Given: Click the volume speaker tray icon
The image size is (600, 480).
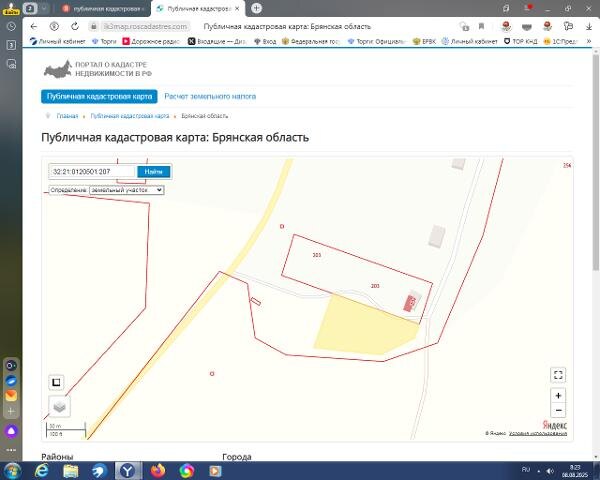Looking at the screenshot, I should pos(550,471).
